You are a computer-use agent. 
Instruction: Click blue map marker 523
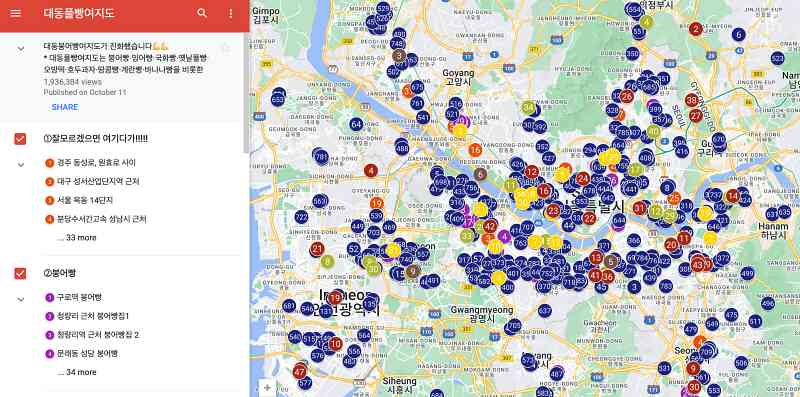point(778,59)
